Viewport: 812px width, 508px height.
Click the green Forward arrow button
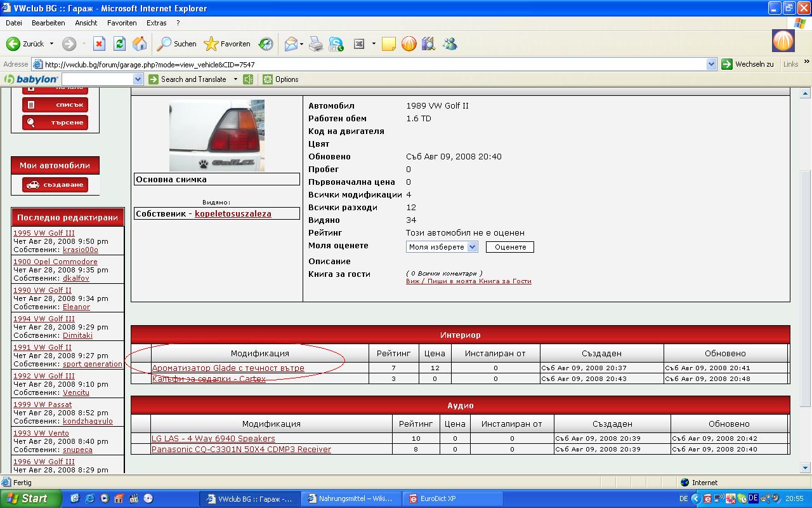(69, 44)
